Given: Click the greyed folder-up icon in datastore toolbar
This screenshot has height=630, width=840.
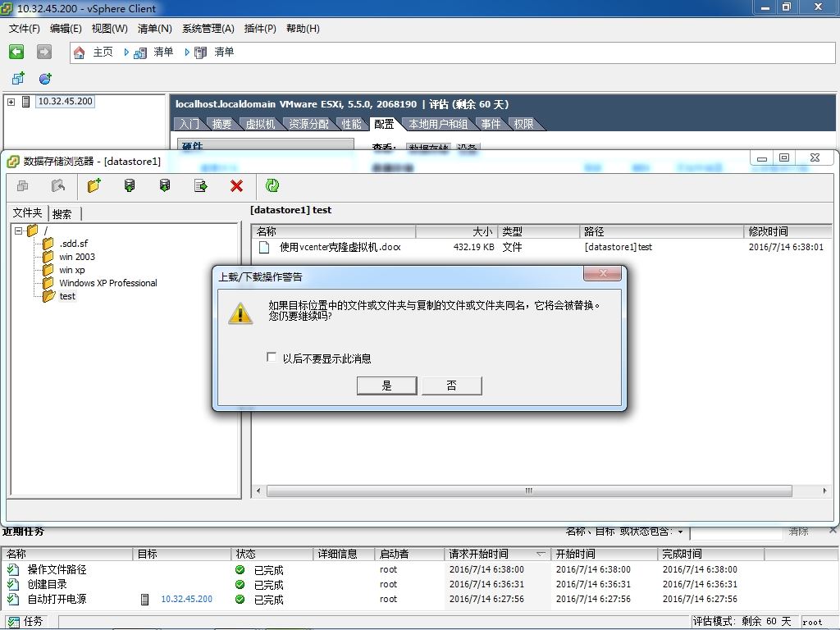Looking at the screenshot, I should pos(22,186).
